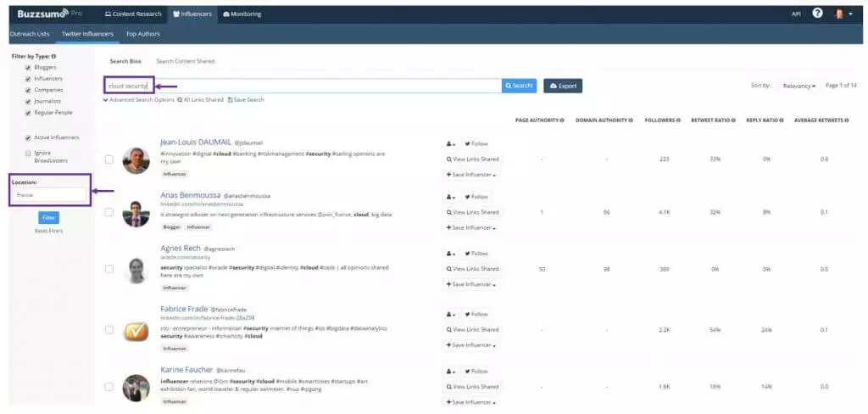The width and height of the screenshot is (868, 414).
Task: Uncheck the Regular People filter checkbox
Action: tap(28, 113)
